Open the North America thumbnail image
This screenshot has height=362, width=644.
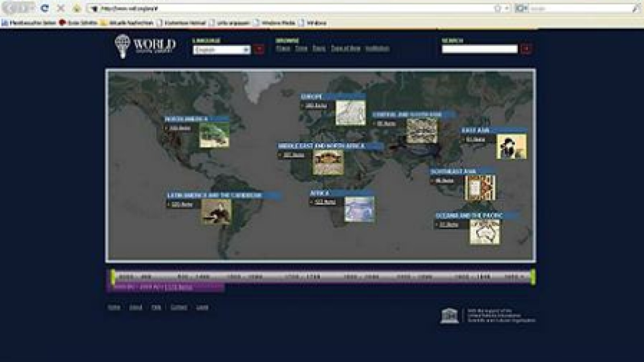pyautogui.click(x=214, y=135)
